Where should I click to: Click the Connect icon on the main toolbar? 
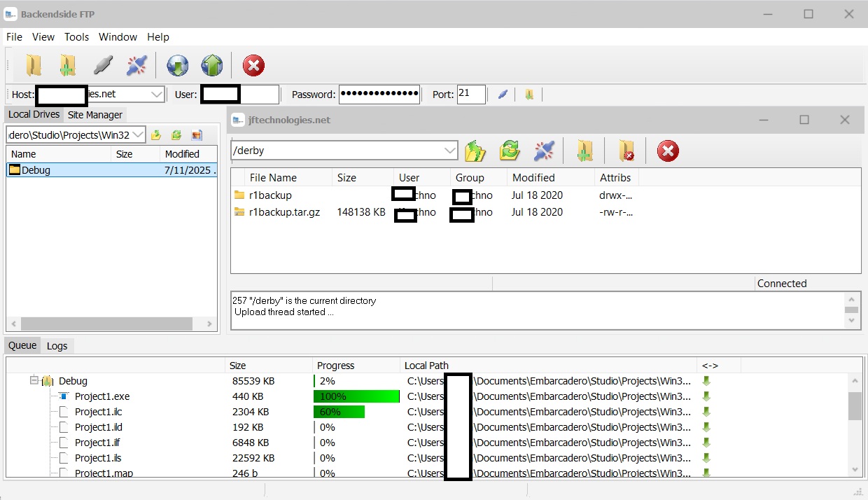tap(103, 65)
